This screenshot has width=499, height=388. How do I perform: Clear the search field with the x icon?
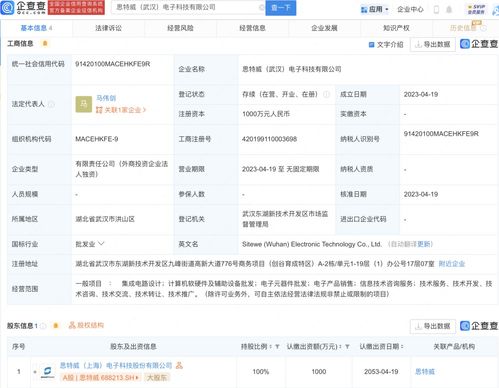(261, 7)
